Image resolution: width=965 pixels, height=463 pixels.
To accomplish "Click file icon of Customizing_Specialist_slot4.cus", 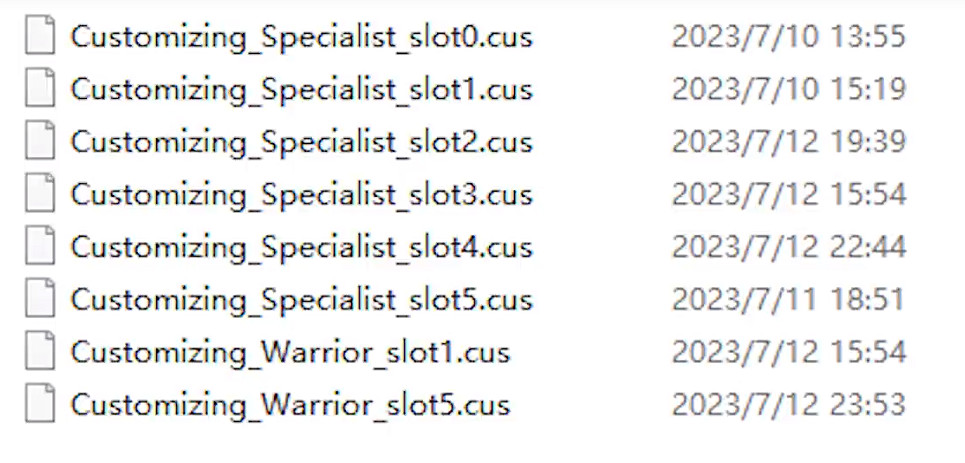I will pos(40,246).
